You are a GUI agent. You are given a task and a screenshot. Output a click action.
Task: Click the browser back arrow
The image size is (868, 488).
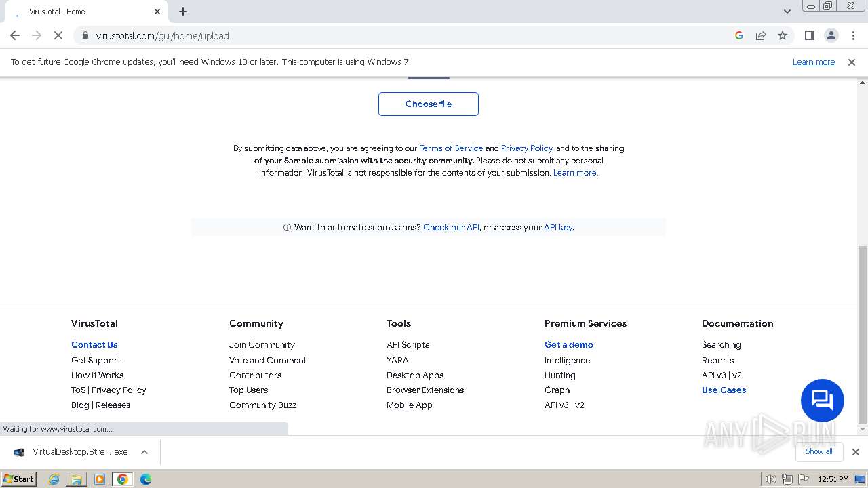[x=15, y=35]
